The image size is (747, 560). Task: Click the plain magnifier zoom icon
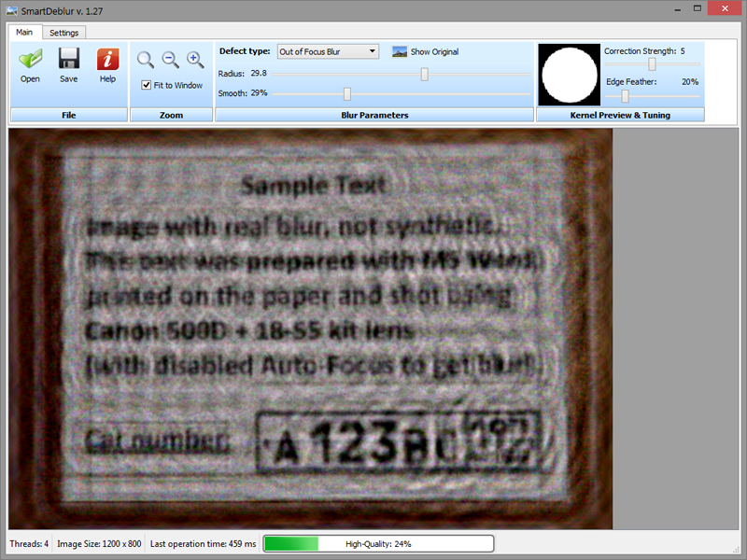146,60
